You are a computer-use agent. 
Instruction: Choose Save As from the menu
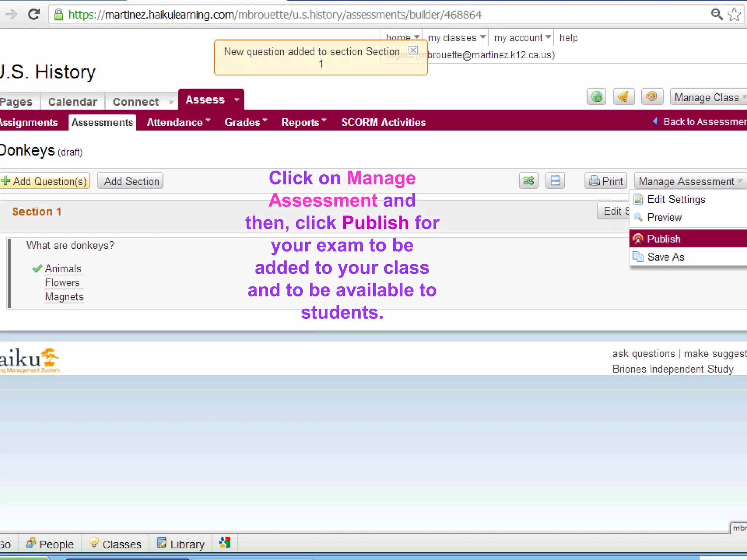click(688, 257)
